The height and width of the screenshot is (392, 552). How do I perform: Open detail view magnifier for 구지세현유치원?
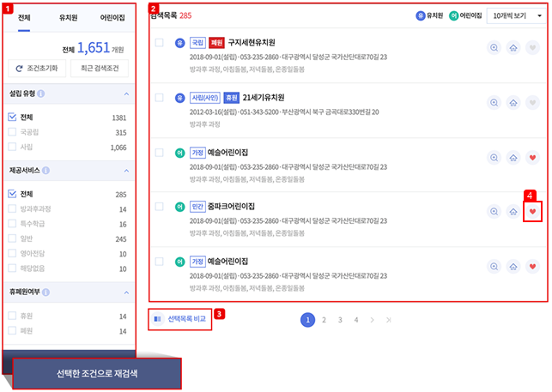494,47
